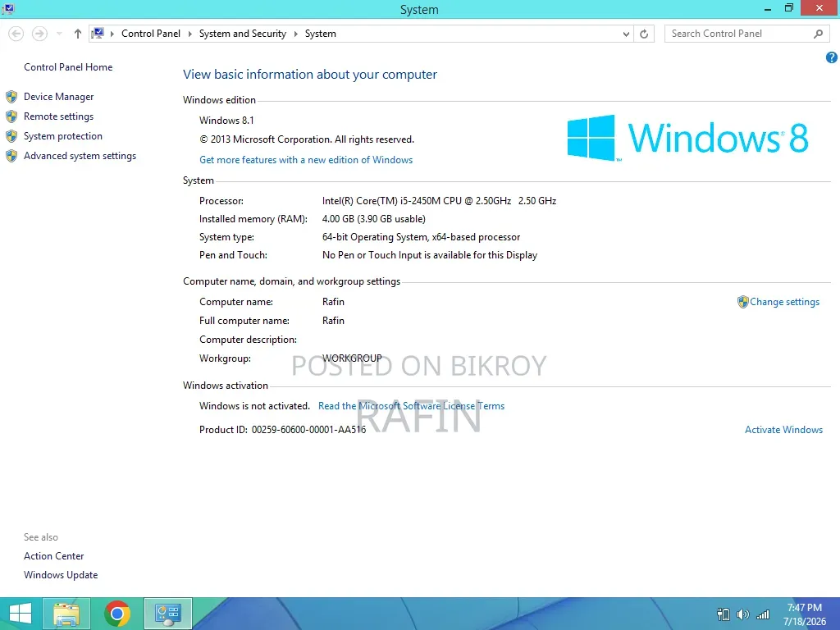Click the System window title bar icon
The image size is (840, 630).
[x=8, y=8]
